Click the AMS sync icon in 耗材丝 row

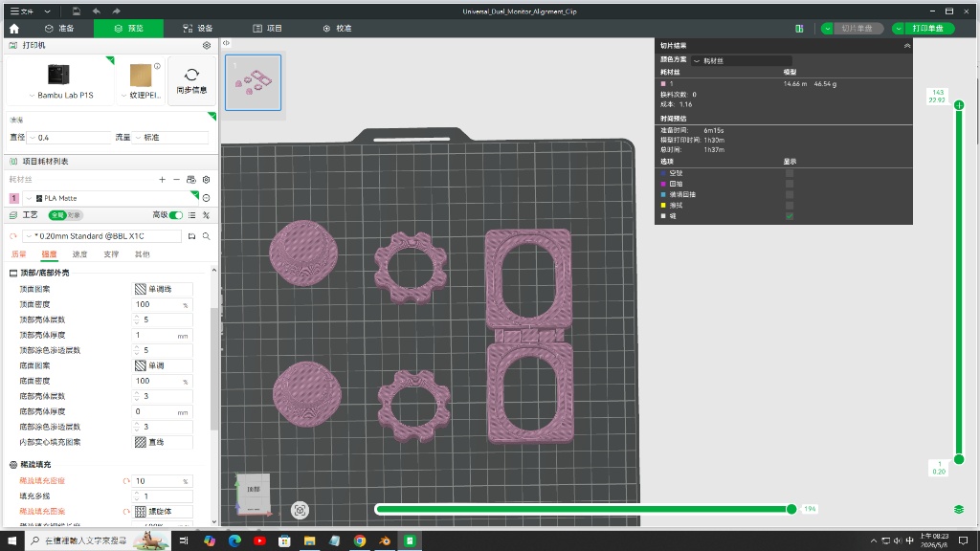(191, 179)
